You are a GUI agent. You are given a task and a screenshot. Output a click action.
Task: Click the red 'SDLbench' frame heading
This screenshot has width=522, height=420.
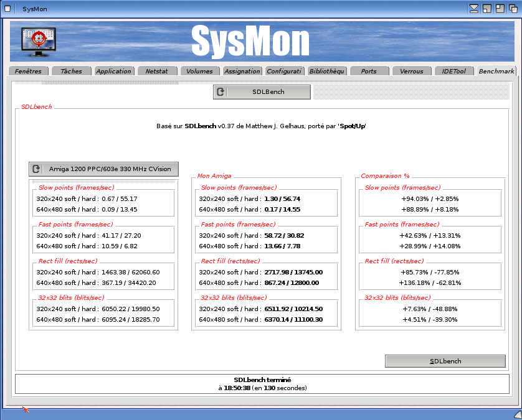tap(36, 107)
